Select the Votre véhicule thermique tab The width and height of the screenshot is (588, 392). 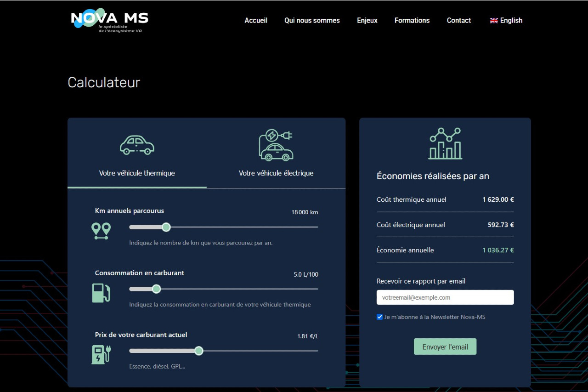(x=137, y=153)
